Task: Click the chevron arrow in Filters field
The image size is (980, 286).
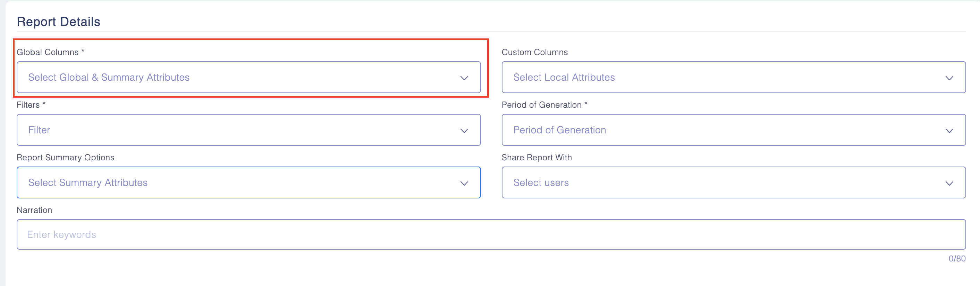Action: coord(464,131)
